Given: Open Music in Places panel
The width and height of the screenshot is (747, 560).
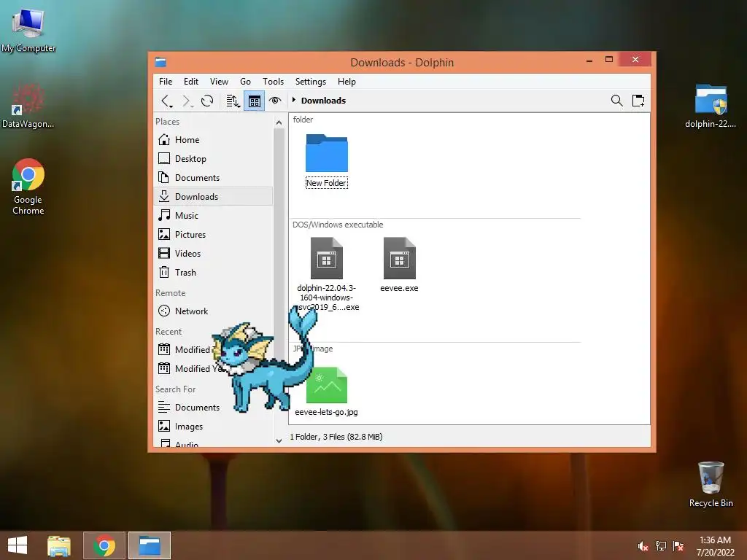Looking at the screenshot, I should [x=214, y=216].
